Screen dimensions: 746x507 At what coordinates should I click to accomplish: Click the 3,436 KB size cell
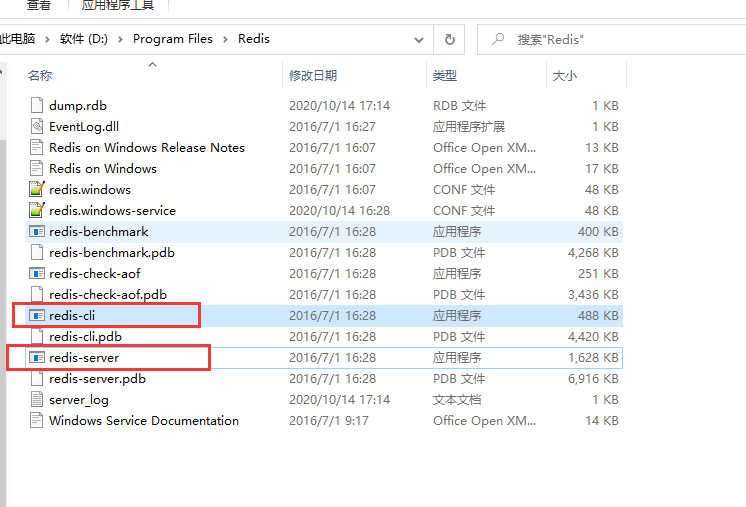point(593,295)
